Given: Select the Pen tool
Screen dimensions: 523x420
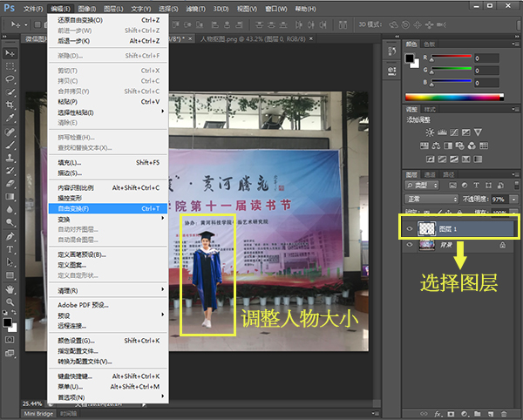Looking at the screenshot, I should 10,235.
